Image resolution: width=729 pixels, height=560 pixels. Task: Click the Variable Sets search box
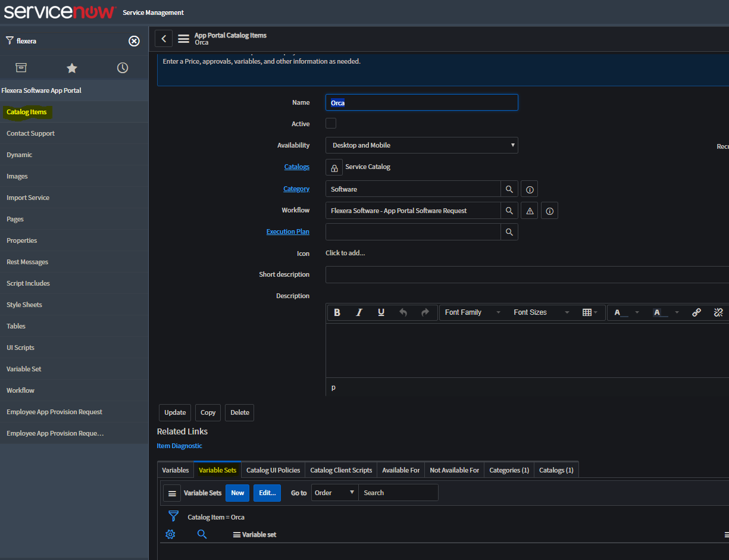(399, 493)
